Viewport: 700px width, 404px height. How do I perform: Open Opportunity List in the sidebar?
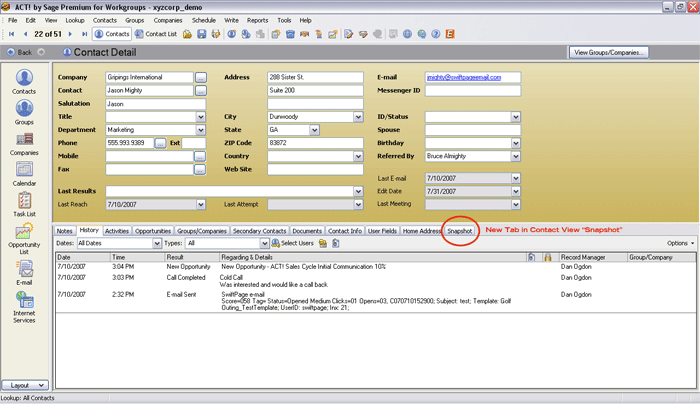(24, 239)
